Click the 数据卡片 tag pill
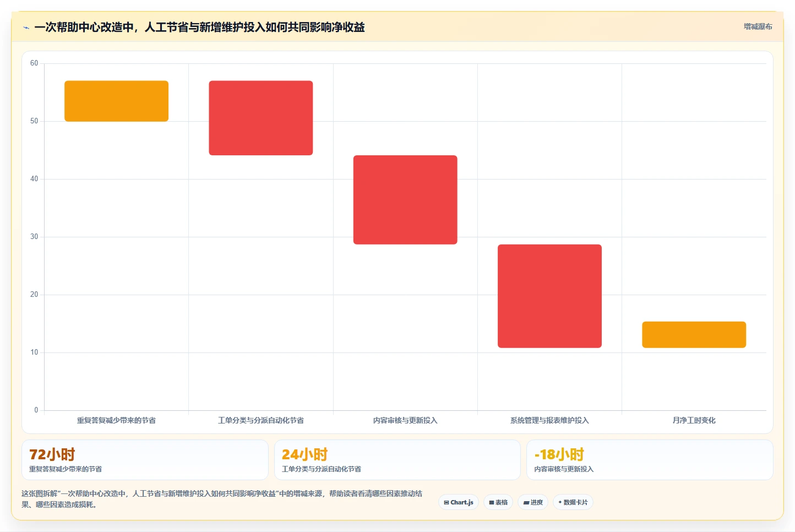The height and width of the screenshot is (532, 795). (x=573, y=502)
